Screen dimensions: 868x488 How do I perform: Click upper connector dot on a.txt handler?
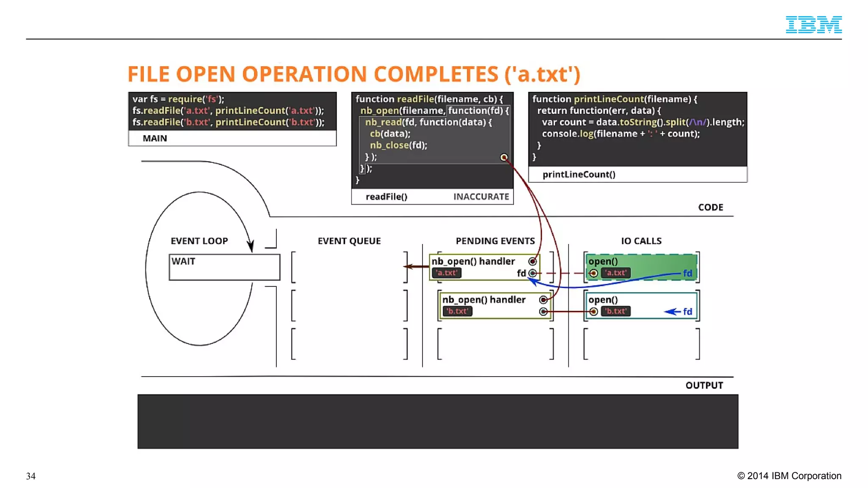point(532,261)
